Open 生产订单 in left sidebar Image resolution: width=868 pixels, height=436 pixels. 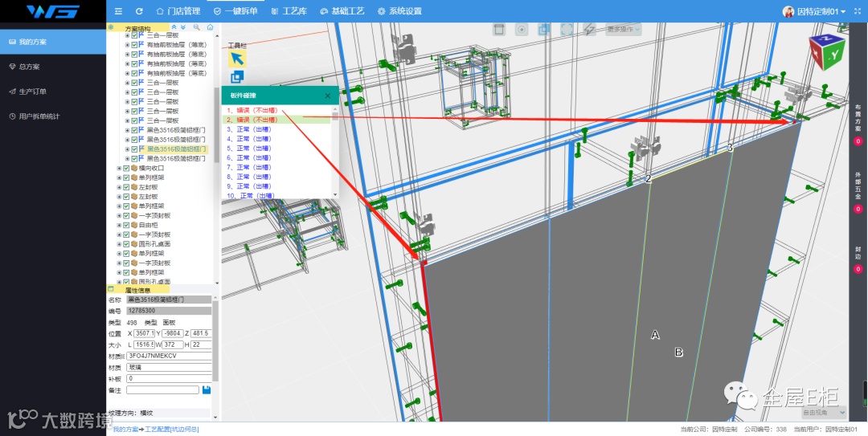coord(53,92)
